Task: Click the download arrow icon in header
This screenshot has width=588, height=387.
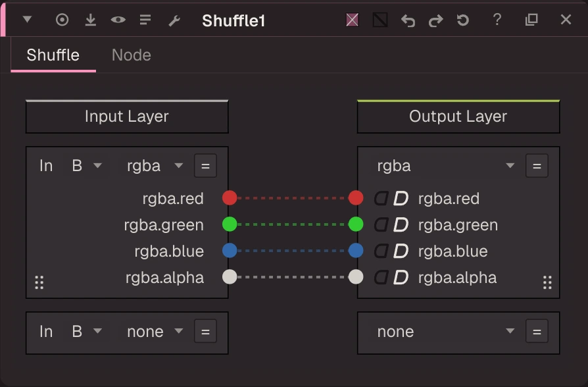Action: pos(90,20)
